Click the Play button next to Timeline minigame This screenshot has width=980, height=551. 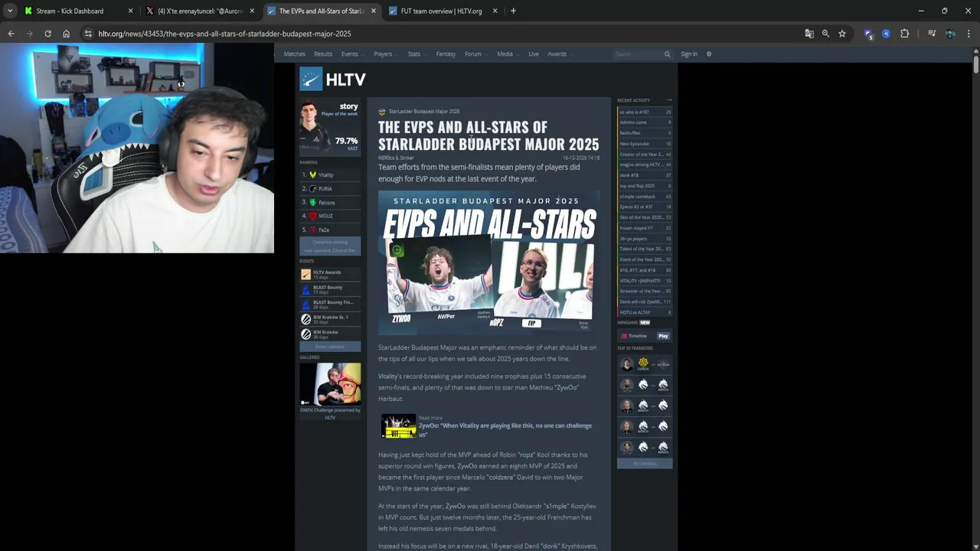pos(663,336)
